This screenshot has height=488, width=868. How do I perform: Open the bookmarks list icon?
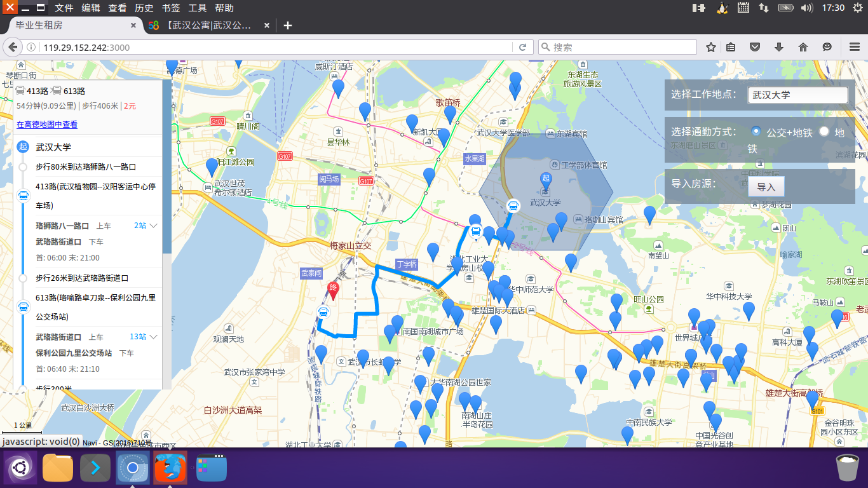click(x=731, y=47)
